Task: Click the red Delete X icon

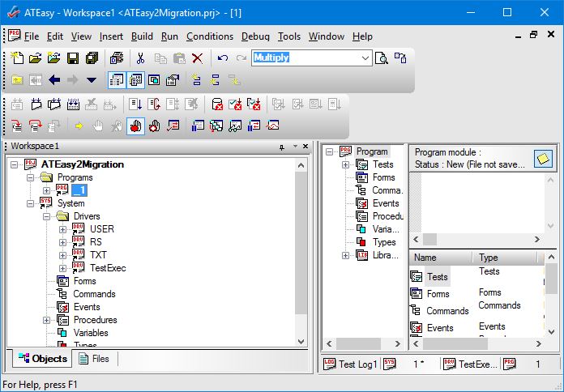Action: (197, 58)
